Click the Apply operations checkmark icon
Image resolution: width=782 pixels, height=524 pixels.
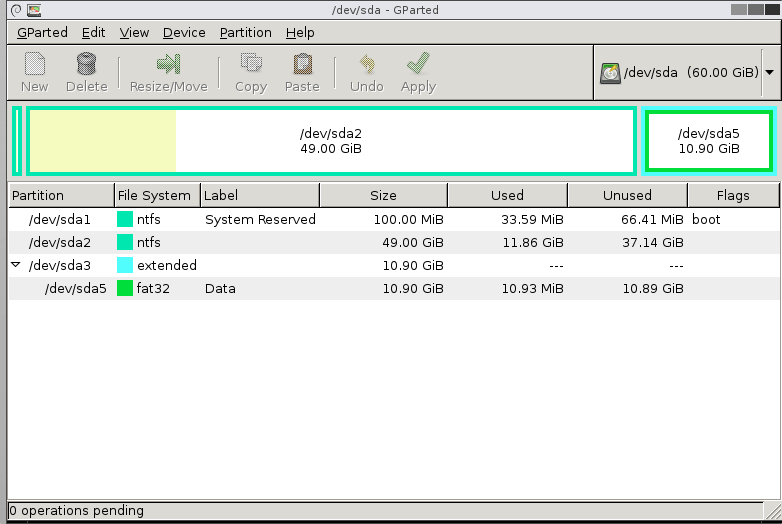(x=418, y=65)
